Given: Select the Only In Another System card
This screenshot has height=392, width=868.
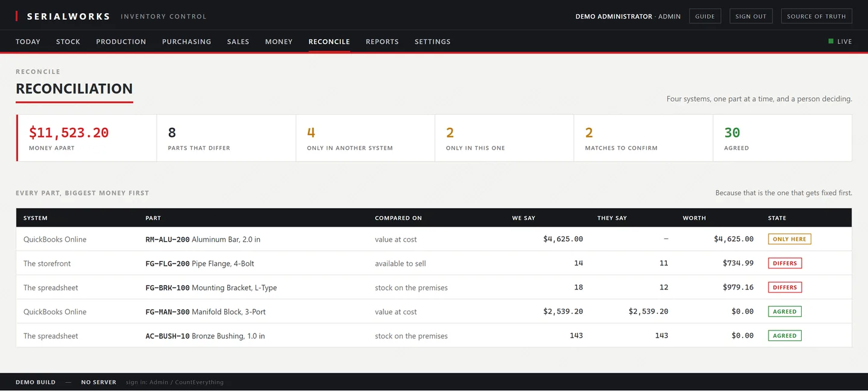Looking at the screenshot, I should [365, 138].
